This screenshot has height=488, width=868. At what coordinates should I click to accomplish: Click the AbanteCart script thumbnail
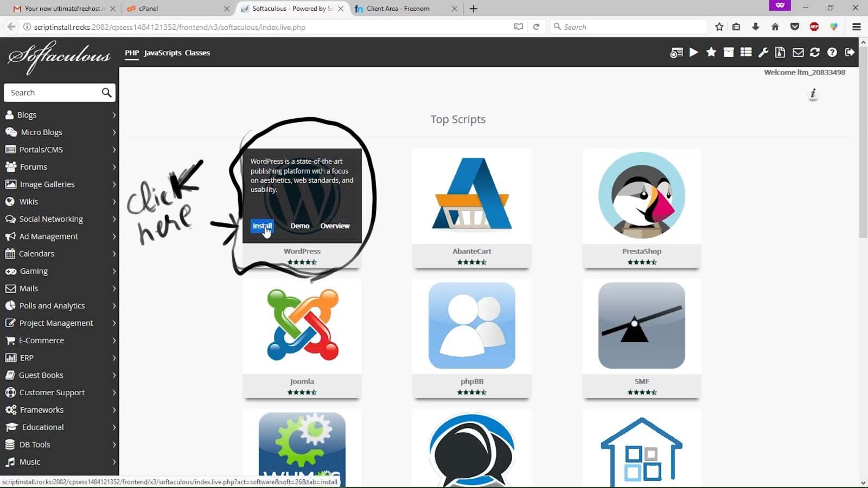point(472,195)
